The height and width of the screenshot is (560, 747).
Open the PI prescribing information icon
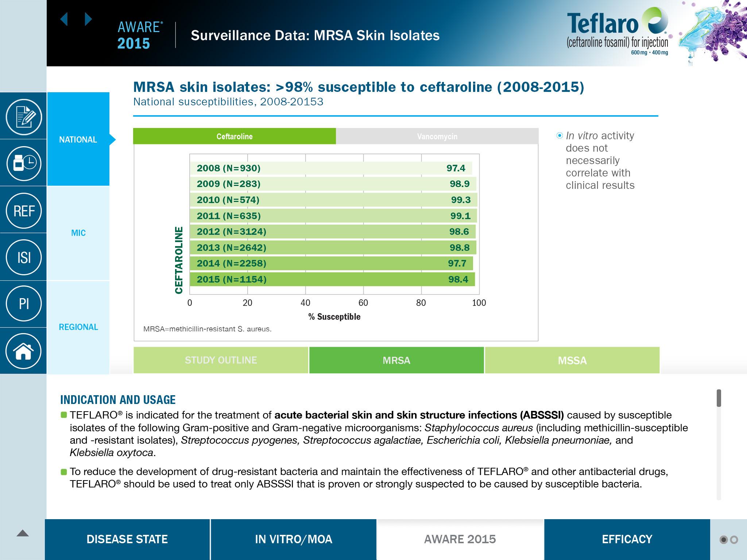click(24, 304)
